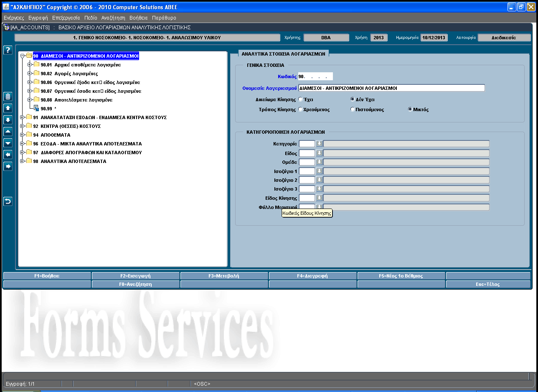Select tree row 94 ΑΠΟΘΕΜΑΤΑ
The width and height of the screenshot is (538, 392).
click(x=52, y=135)
